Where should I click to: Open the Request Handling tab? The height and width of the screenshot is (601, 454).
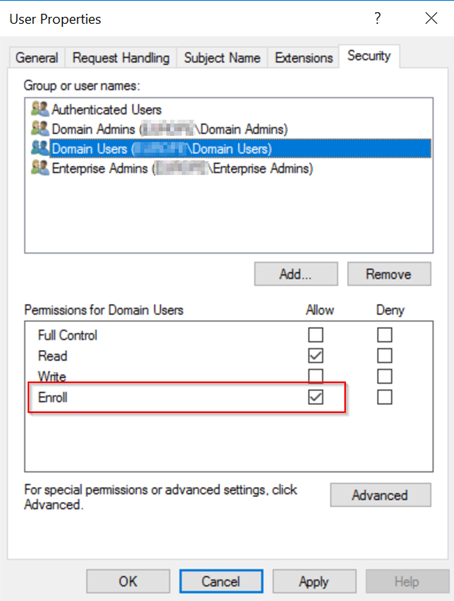(121, 58)
